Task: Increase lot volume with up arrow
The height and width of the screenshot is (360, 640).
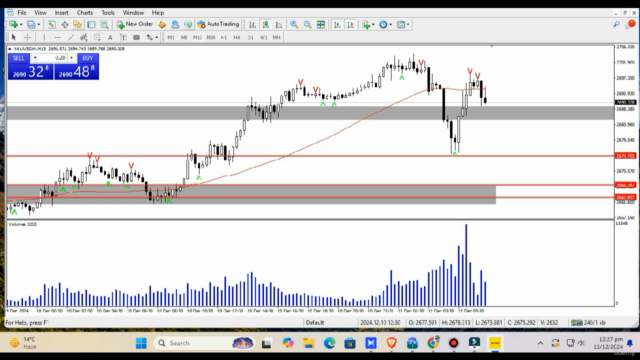Action: tap(71, 58)
